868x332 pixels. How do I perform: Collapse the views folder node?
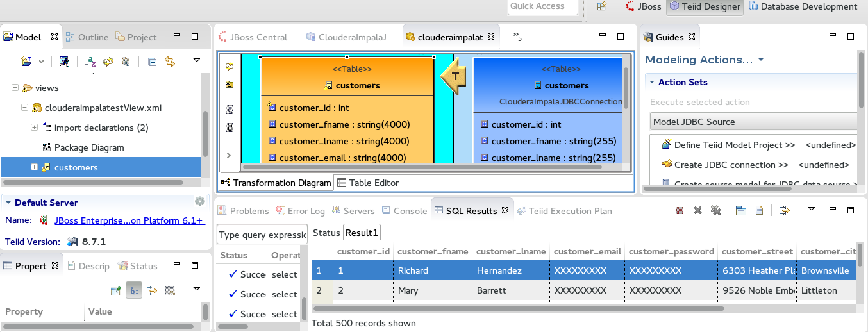click(15, 88)
